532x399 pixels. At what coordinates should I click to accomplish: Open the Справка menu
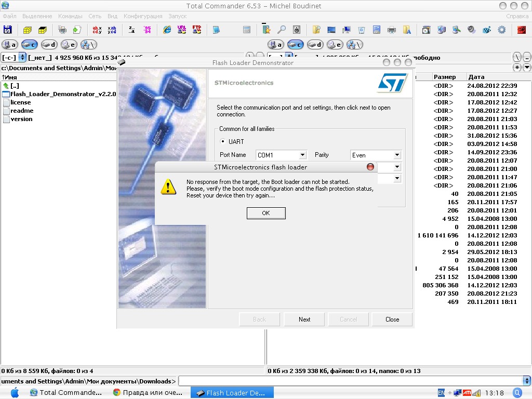(517, 16)
